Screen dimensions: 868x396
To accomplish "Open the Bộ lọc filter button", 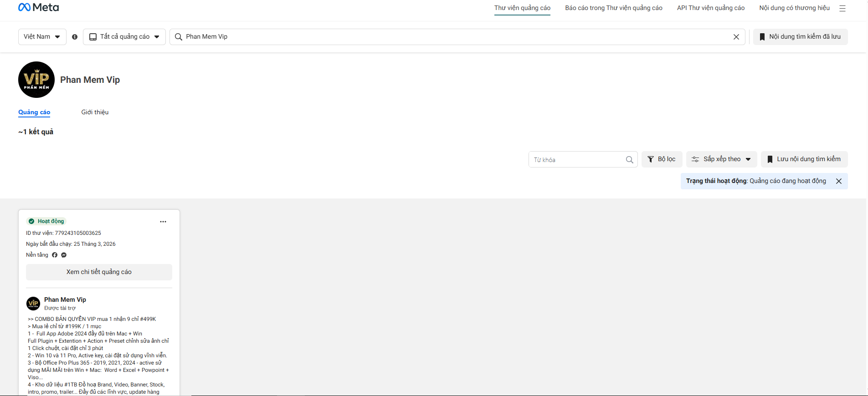I will point(662,159).
